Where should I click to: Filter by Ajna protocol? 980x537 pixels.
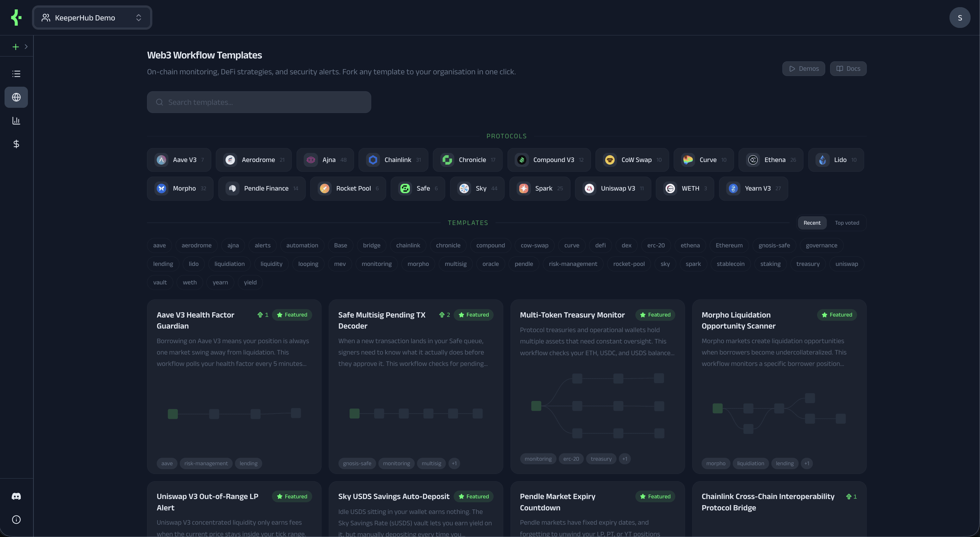point(325,160)
